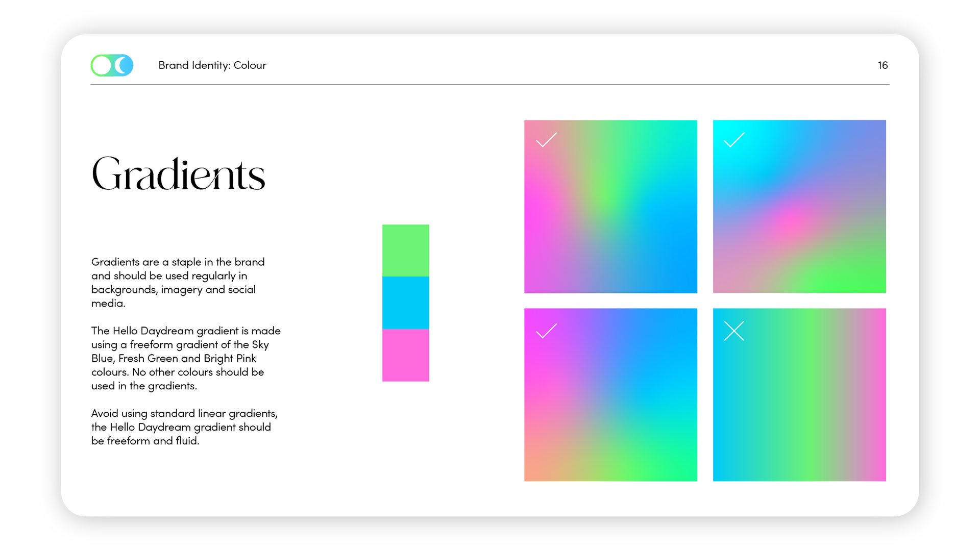Image resolution: width=980 pixels, height=551 pixels.
Task: Select the Fresh Green colour swatch
Action: [x=406, y=251]
